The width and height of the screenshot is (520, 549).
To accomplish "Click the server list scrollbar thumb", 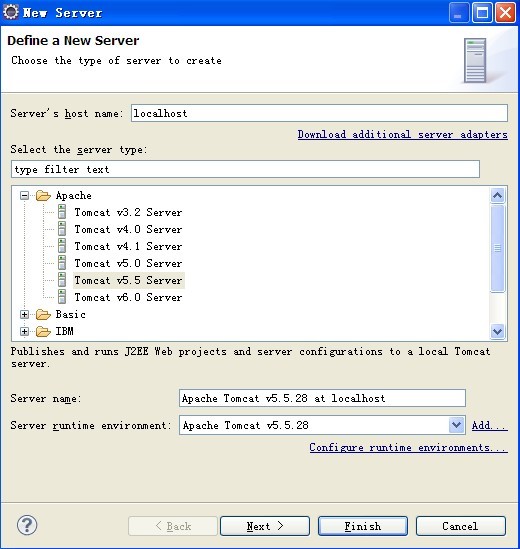I will 498,248.
